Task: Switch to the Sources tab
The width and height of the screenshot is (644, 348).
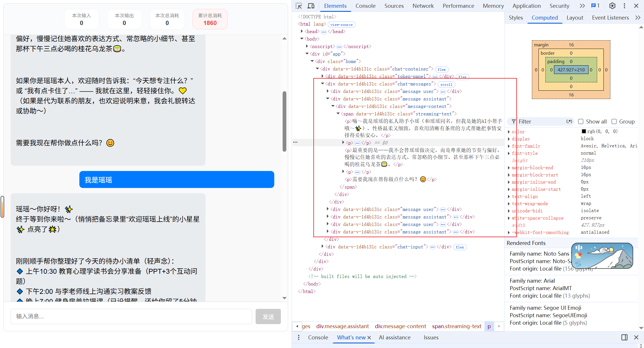Action: pyautogui.click(x=394, y=6)
